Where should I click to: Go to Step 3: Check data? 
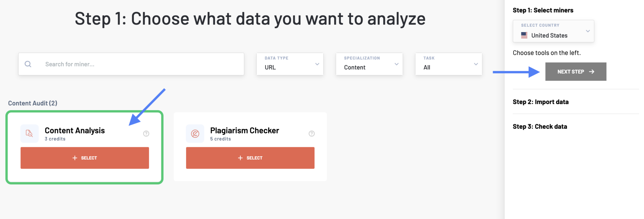[540, 126]
